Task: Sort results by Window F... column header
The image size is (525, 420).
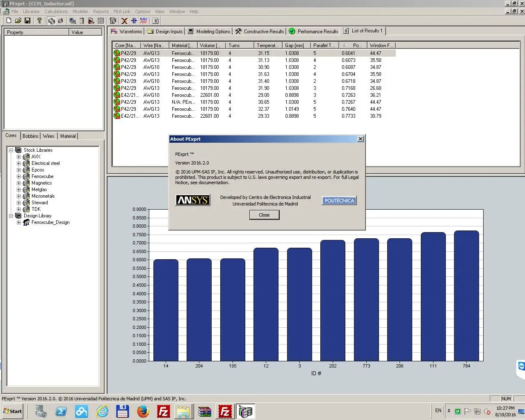Action: click(x=381, y=46)
